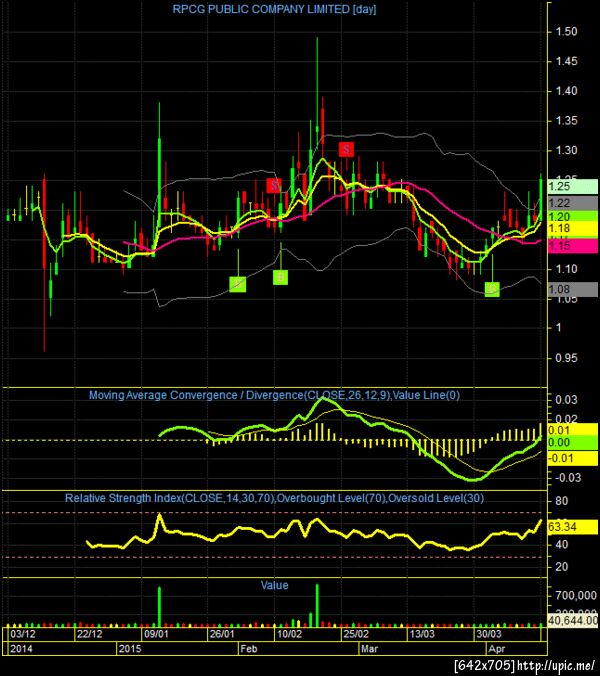Viewport: 600px width, 676px height.
Task: Select the red S sell marker in early February
Action: click(x=274, y=186)
